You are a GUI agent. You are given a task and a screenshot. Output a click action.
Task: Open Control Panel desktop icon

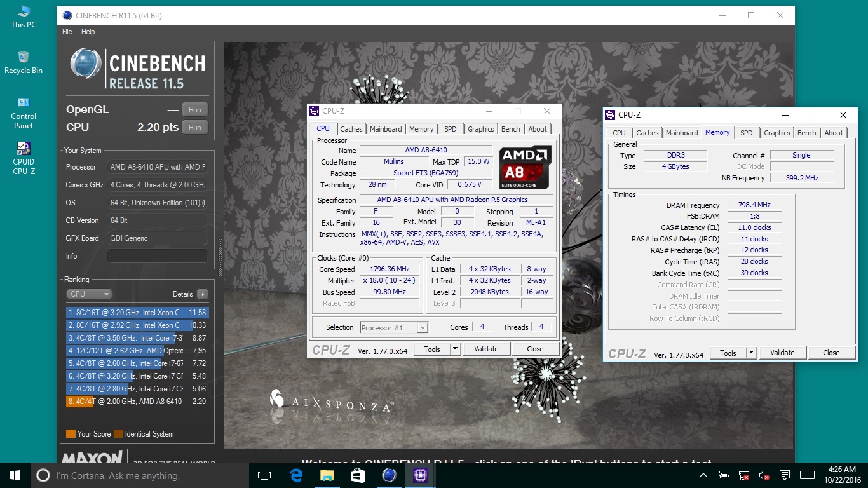(x=24, y=112)
